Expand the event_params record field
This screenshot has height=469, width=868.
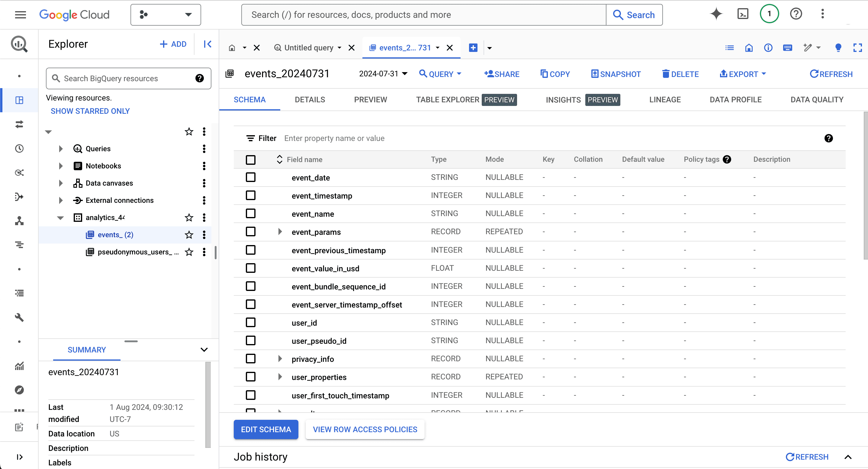[280, 232]
